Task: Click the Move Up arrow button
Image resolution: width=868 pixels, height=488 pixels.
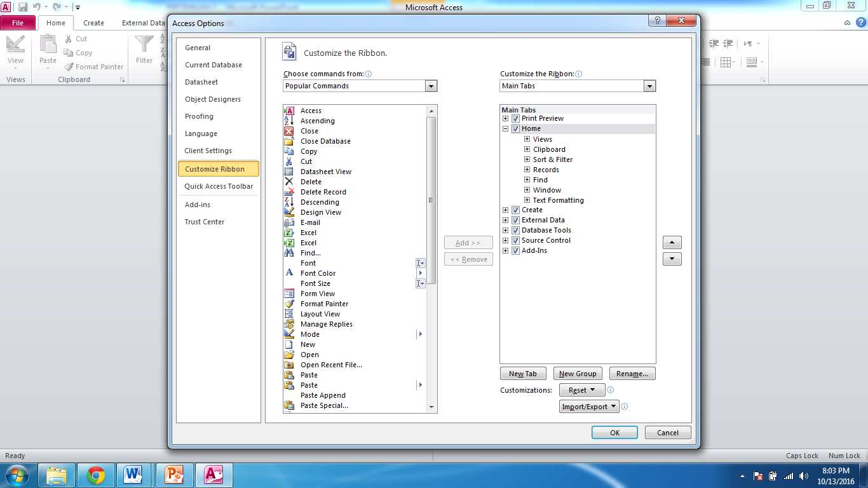Action: tap(672, 243)
